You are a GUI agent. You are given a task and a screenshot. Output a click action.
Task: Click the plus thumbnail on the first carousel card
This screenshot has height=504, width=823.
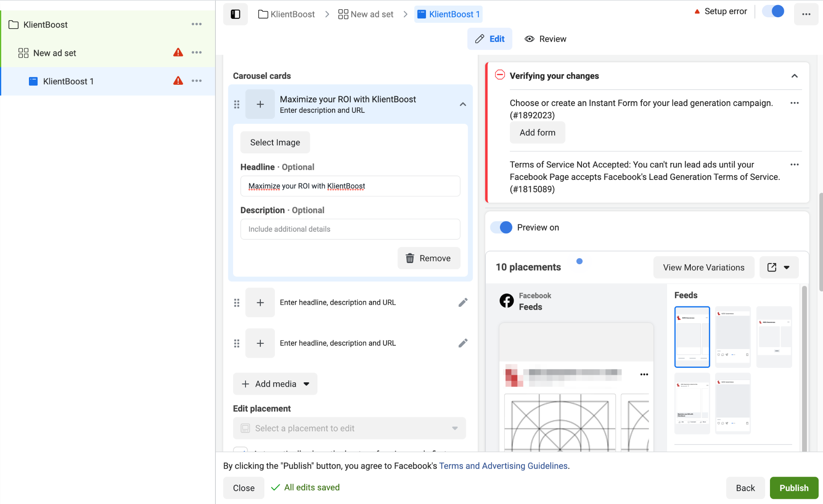[x=260, y=104]
